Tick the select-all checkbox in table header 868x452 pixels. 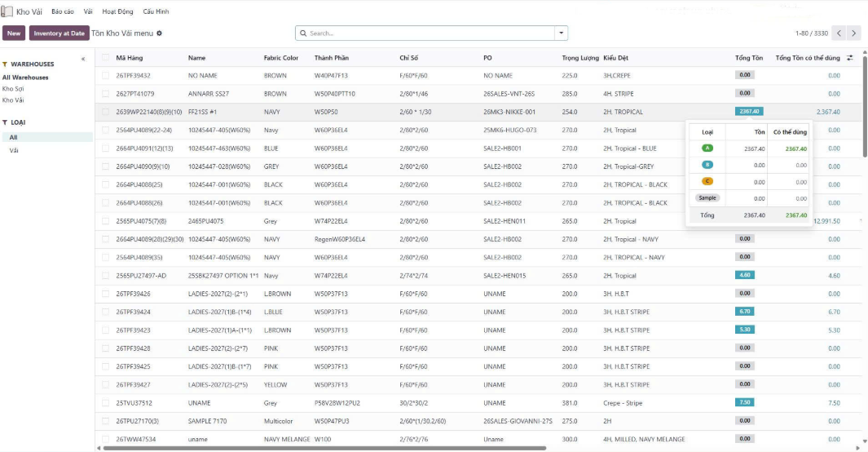(x=106, y=58)
